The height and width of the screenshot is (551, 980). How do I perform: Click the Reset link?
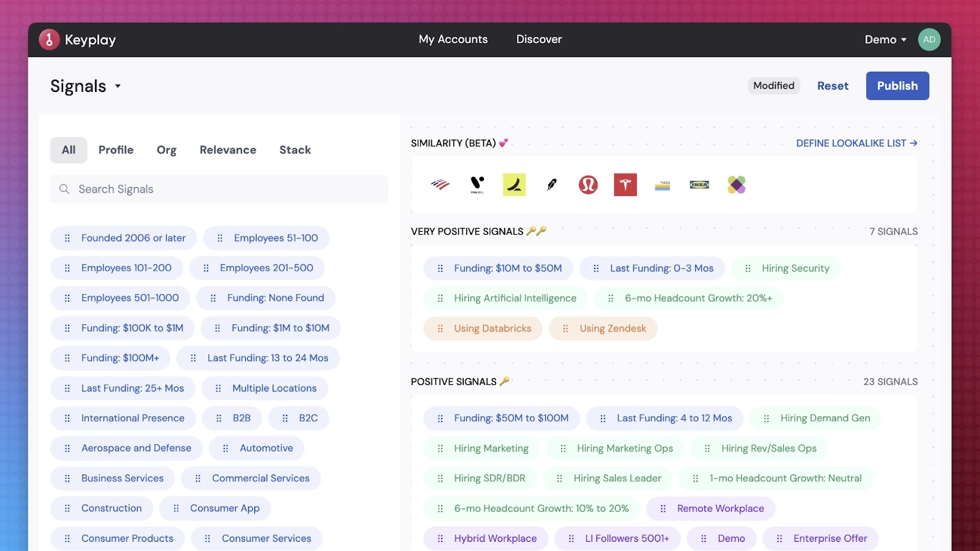(833, 86)
